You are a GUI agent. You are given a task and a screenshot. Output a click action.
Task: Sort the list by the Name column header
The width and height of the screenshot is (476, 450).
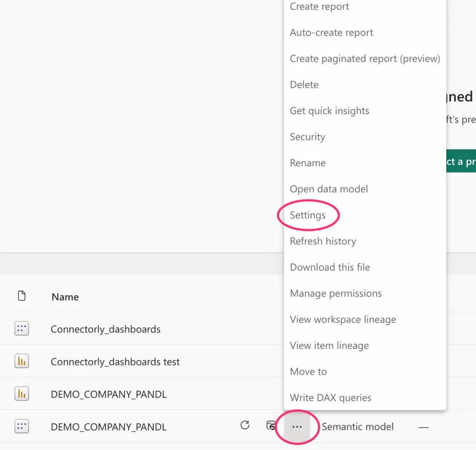click(65, 297)
